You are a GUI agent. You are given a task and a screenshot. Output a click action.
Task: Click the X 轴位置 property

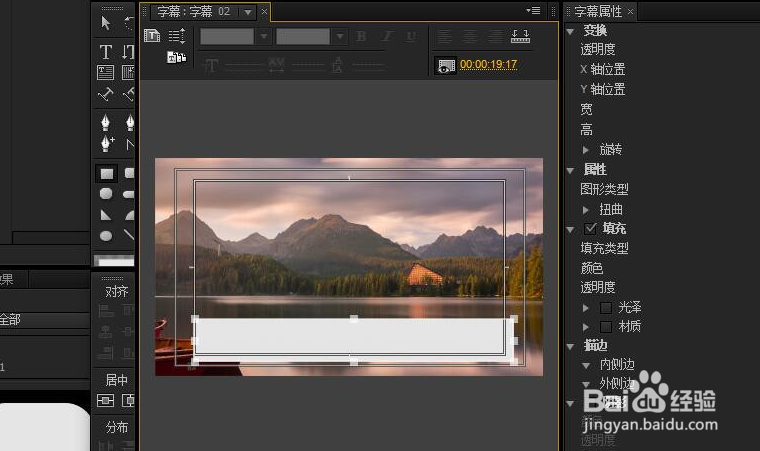[x=603, y=69]
